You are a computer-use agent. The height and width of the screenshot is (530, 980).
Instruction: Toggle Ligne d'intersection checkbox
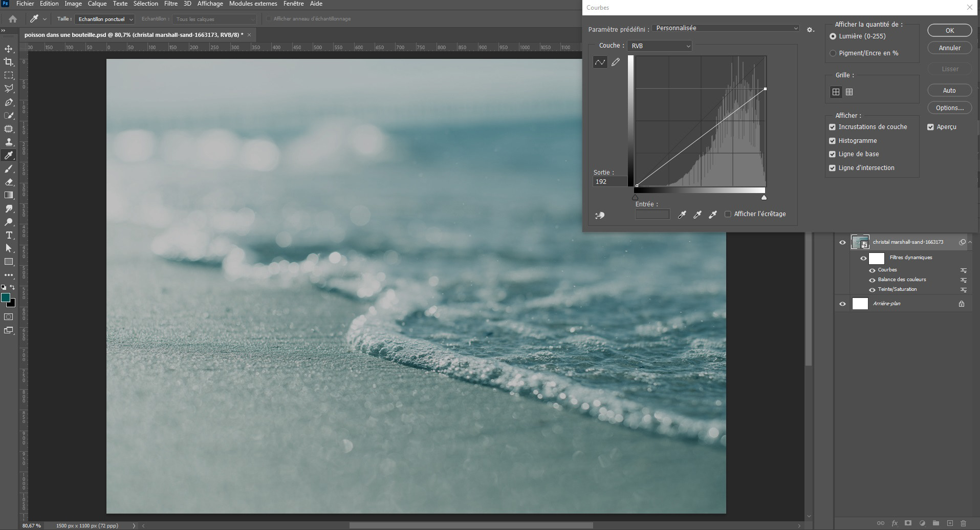point(832,168)
